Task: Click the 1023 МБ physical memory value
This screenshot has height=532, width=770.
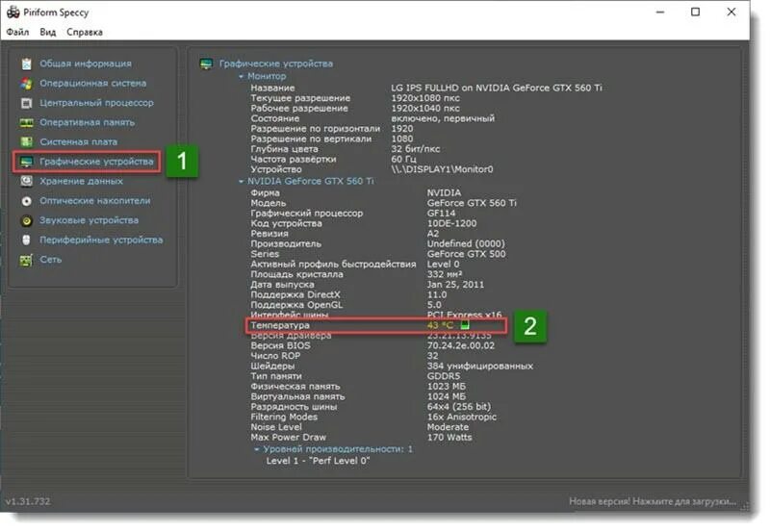Action: click(x=447, y=386)
